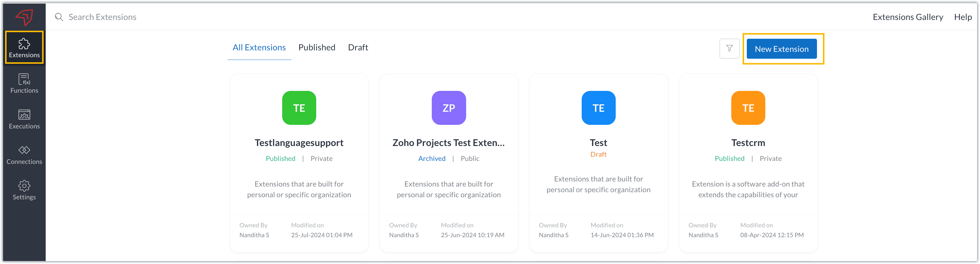Click the red Zoho Sigma logo

24,17
